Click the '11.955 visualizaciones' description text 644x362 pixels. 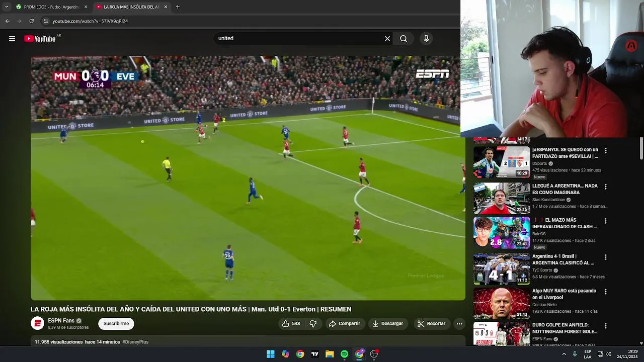point(58,342)
